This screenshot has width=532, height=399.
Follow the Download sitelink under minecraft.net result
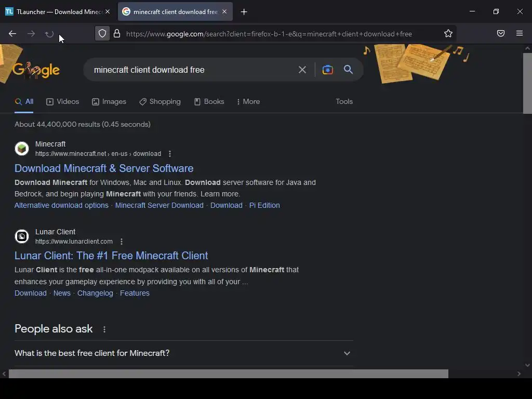tap(227, 205)
